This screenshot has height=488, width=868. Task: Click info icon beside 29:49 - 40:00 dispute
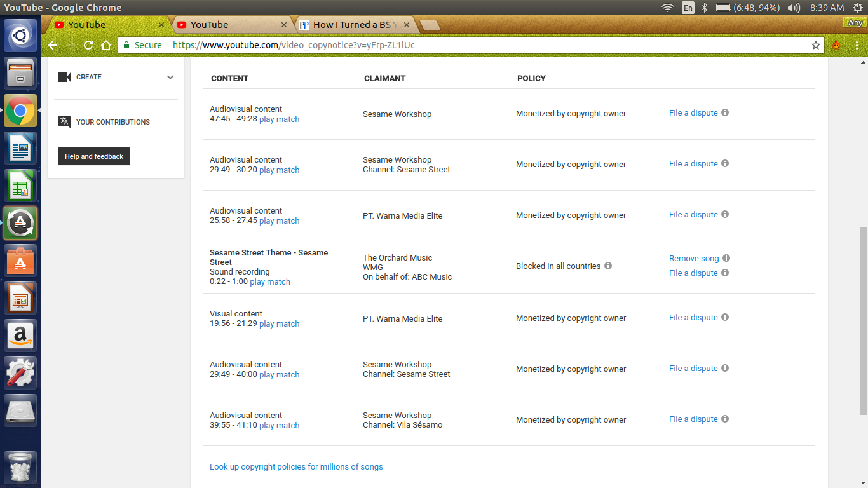coord(725,368)
